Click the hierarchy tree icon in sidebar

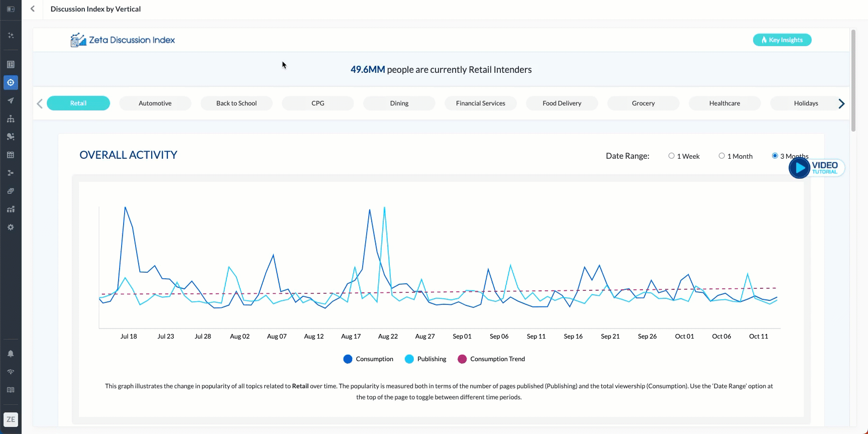point(11,119)
